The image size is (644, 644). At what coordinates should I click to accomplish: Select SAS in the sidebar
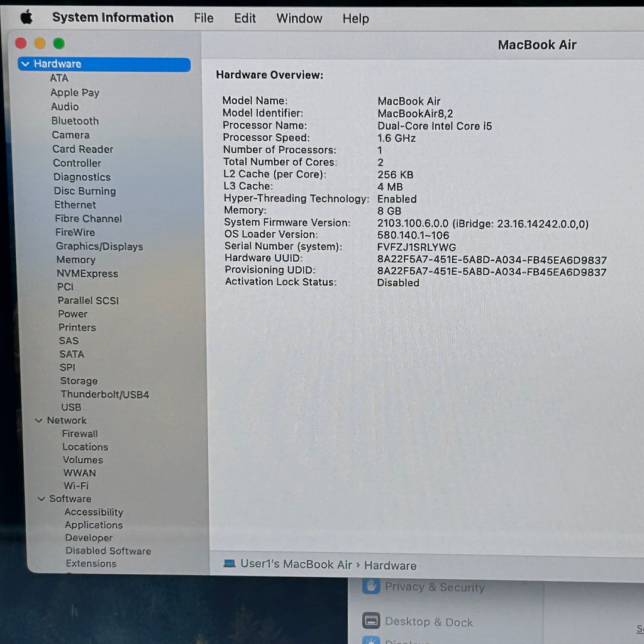tap(69, 341)
